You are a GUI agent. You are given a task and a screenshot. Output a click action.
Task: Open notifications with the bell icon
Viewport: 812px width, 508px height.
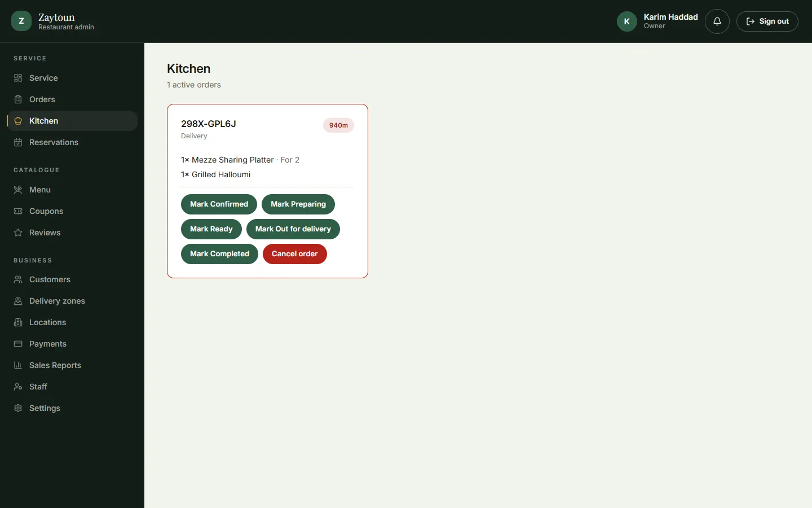pyautogui.click(x=717, y=21)
